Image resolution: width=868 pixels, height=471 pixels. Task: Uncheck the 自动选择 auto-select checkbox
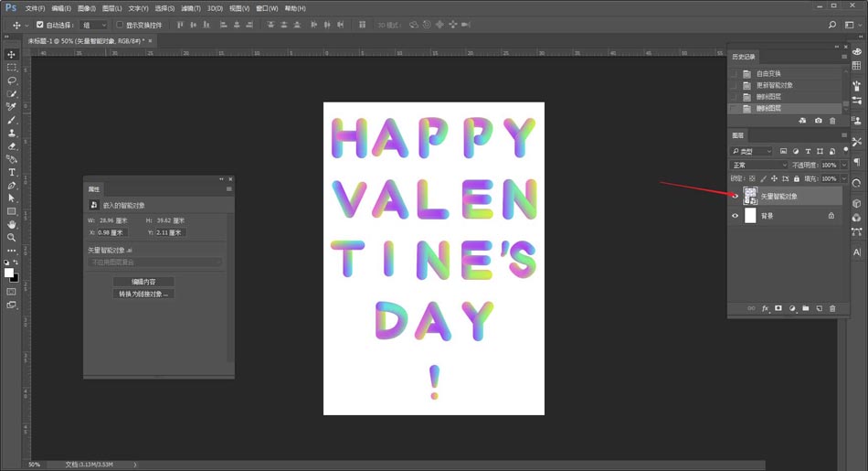[x=39, y=25]
